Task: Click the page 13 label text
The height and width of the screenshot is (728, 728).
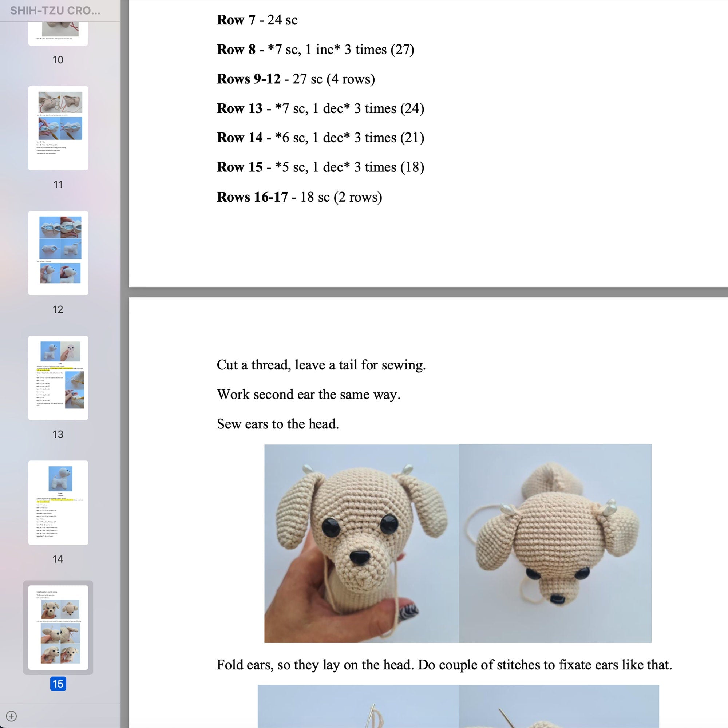Action: (58, 434)
